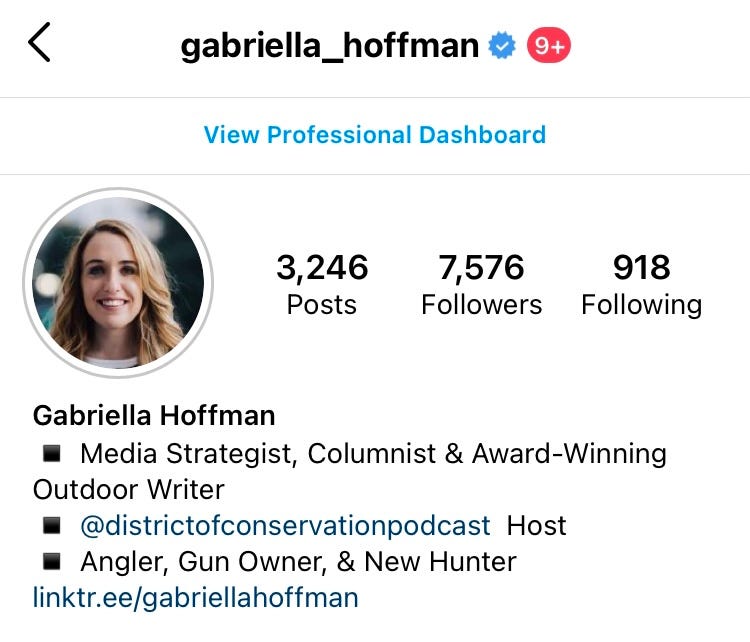Tap the Followers label text

click(481, 305)
